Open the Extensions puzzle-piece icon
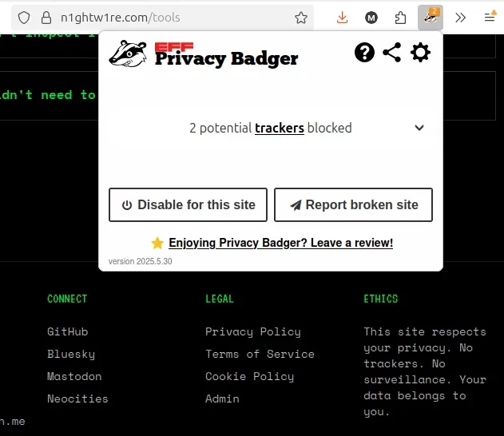This screenshot has width=504, height=436. (400, 18)
